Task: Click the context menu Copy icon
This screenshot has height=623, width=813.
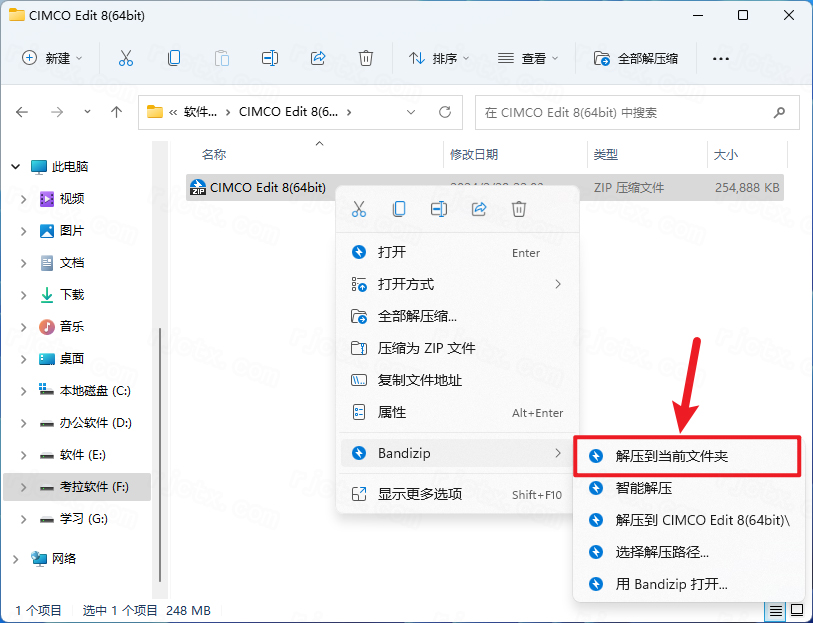Action: click(x=399, y=209)
